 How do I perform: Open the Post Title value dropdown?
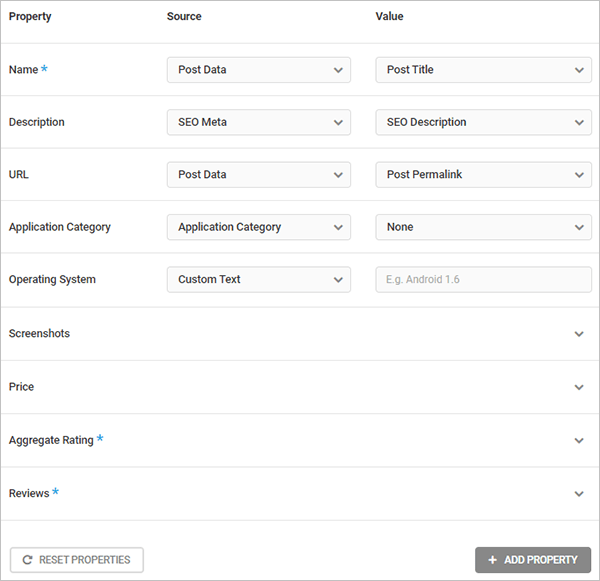coord(484,70)
